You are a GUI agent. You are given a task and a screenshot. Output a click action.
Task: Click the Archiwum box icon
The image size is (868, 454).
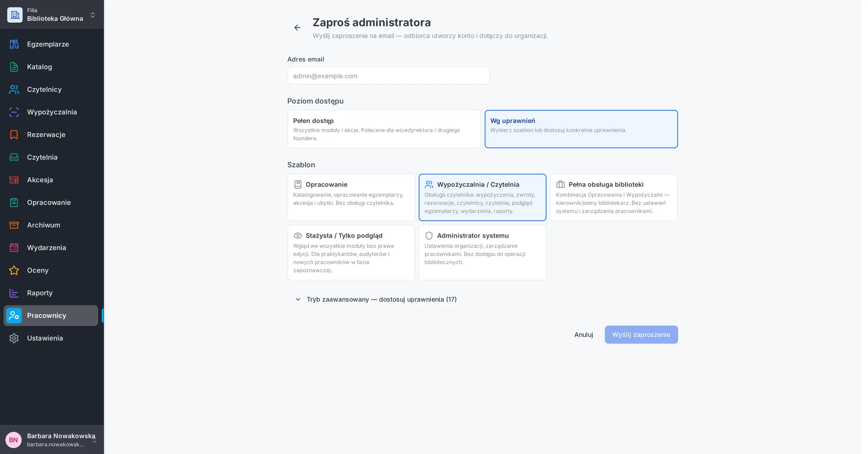[14, 225]
